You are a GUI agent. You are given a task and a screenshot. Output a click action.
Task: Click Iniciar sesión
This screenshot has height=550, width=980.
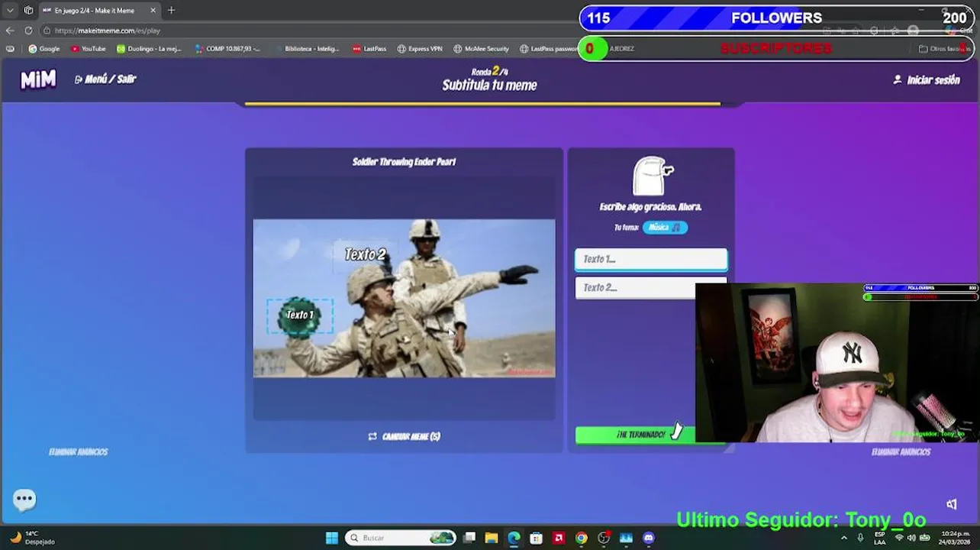tap(927, 79)
